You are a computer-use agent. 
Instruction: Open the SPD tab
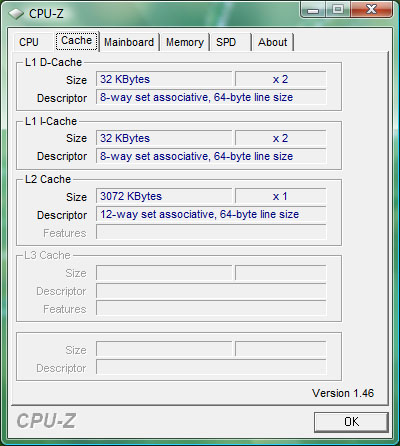tap(230, 42)
